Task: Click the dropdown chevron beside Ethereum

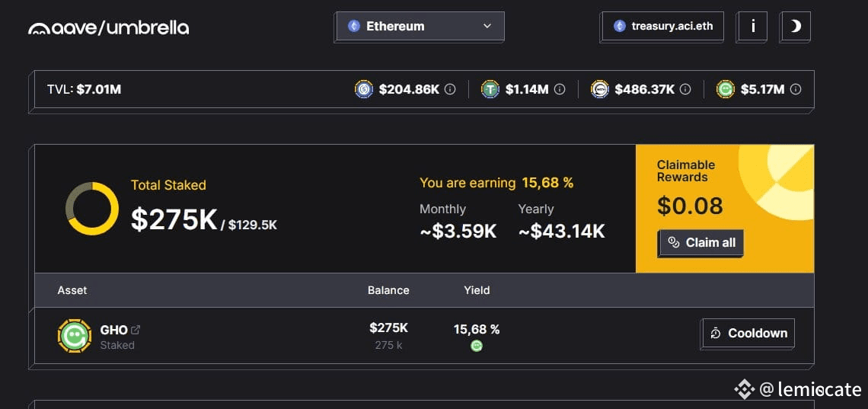Action: (x=487, y=26)
